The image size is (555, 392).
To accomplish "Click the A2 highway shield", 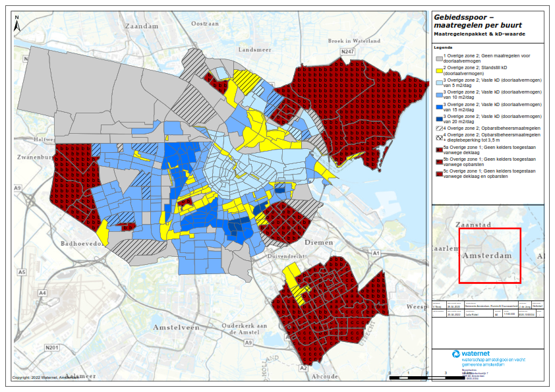I will [x=303, y=369].
